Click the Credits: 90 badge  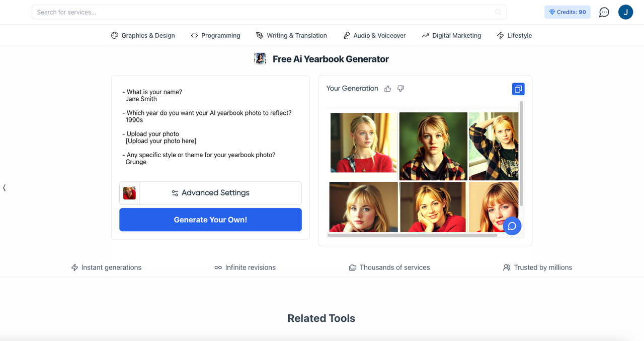coord(567,12)
